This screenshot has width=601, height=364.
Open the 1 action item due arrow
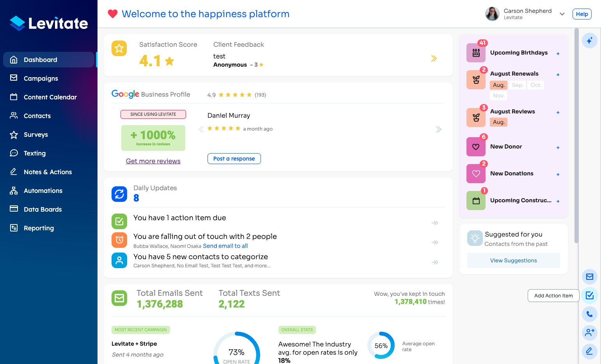coord(435,223)
